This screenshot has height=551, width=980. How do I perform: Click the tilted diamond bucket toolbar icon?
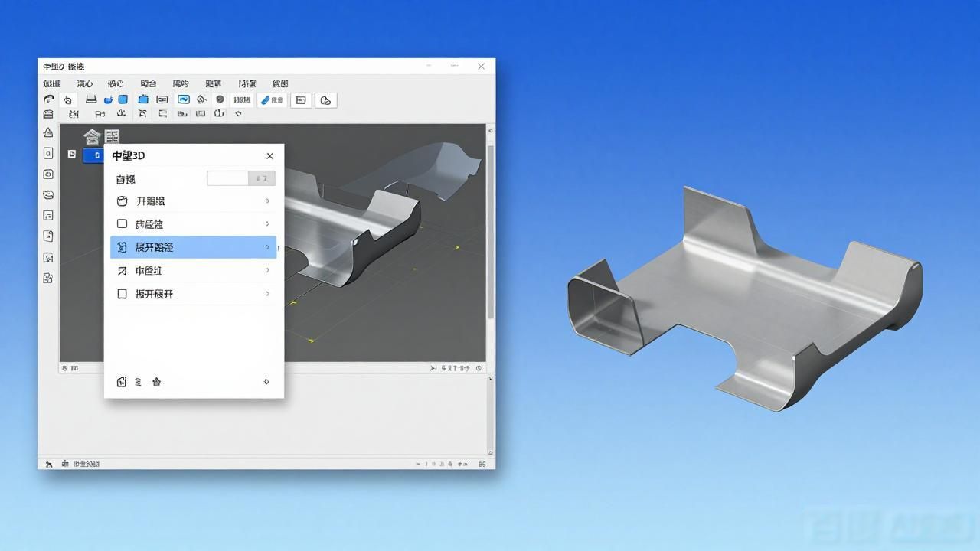click(201, 99)
